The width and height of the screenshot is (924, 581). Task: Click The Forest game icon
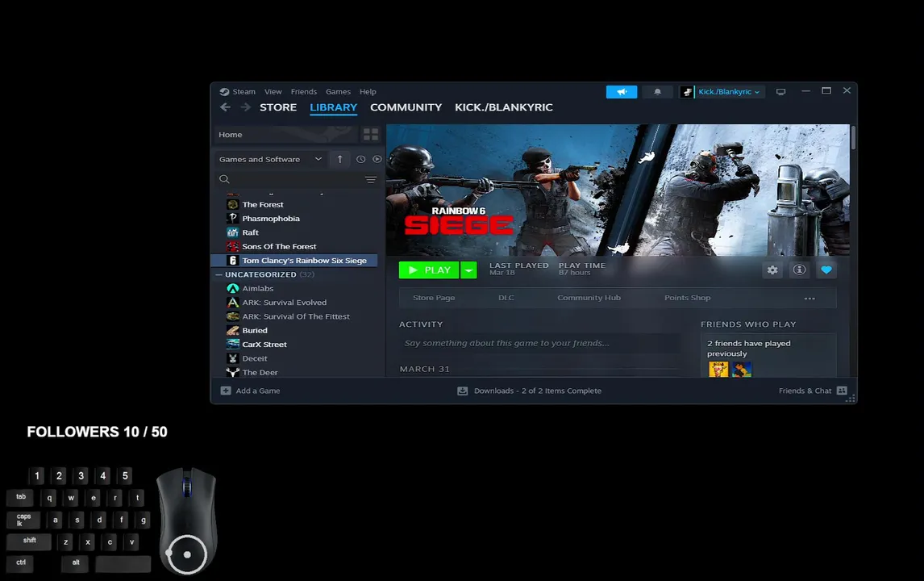click(233, 205)
